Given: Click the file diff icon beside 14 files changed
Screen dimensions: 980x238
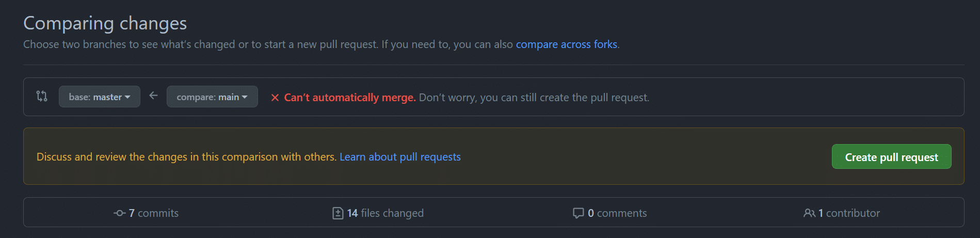Looking at the screenshot, I should [338, 213].
